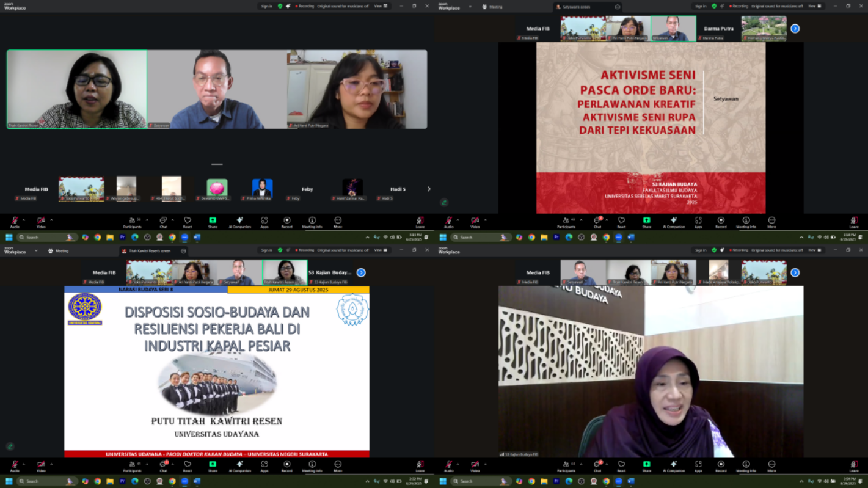Image resolution: width=868 pixels, height=488 pixels.
Task: Select Setyawan's video tile in the gallery view
Action: pyautogui.click(x=217, y=89)
